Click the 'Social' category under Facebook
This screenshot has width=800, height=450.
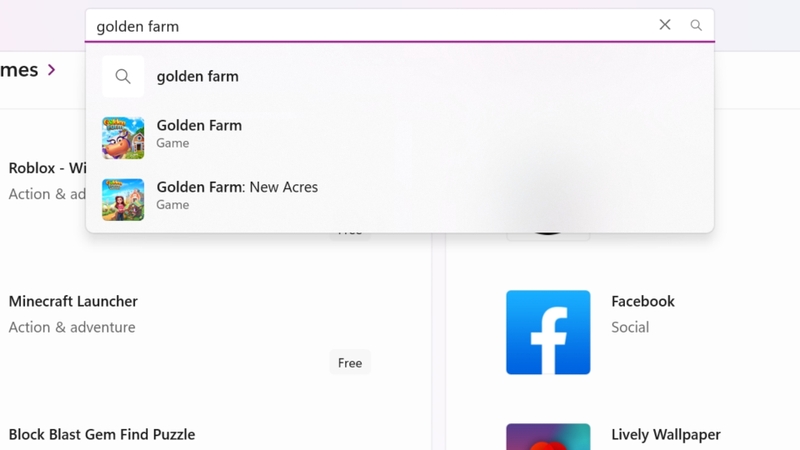pyautogui.click(x=630, y=327)
